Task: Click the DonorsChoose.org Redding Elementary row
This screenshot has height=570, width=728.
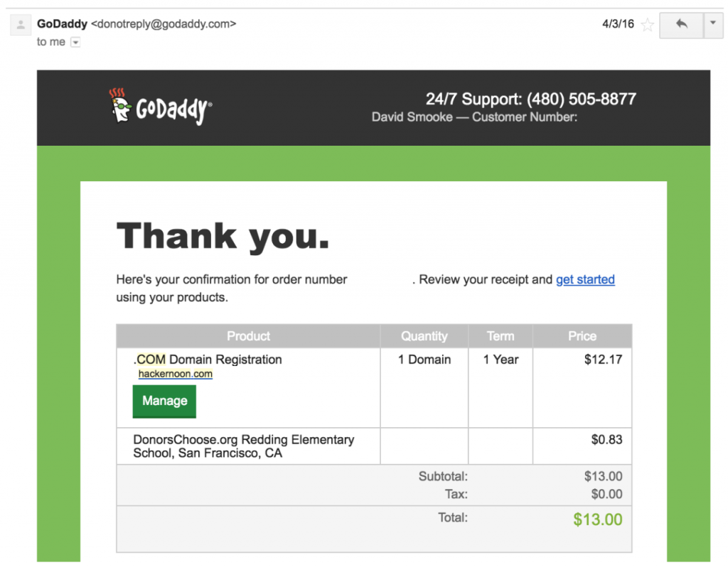Action: 374,446
